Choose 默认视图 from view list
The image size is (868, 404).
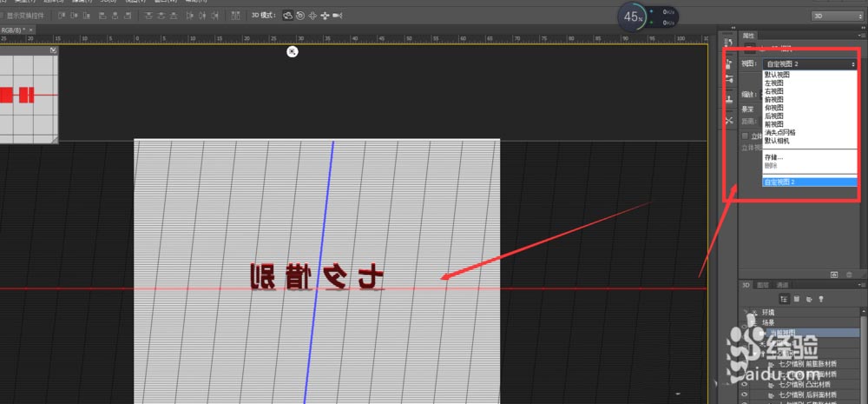point(777,74)
